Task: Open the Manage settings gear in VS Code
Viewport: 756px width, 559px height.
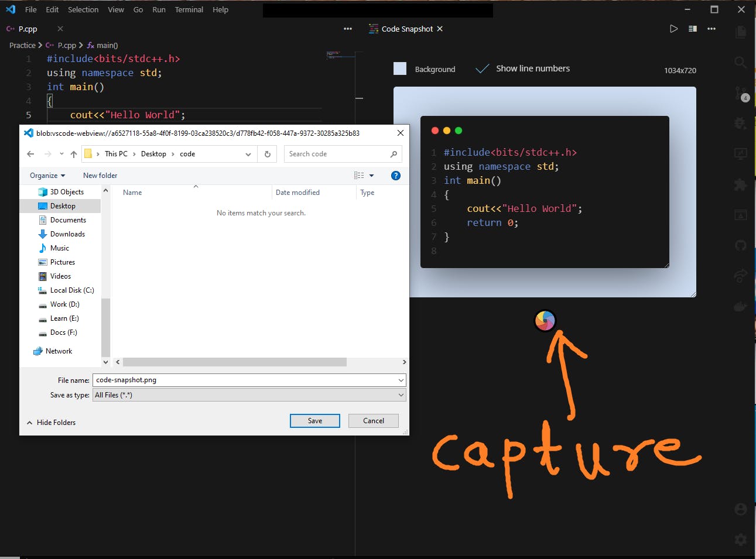Action: [x=741, y=540]
